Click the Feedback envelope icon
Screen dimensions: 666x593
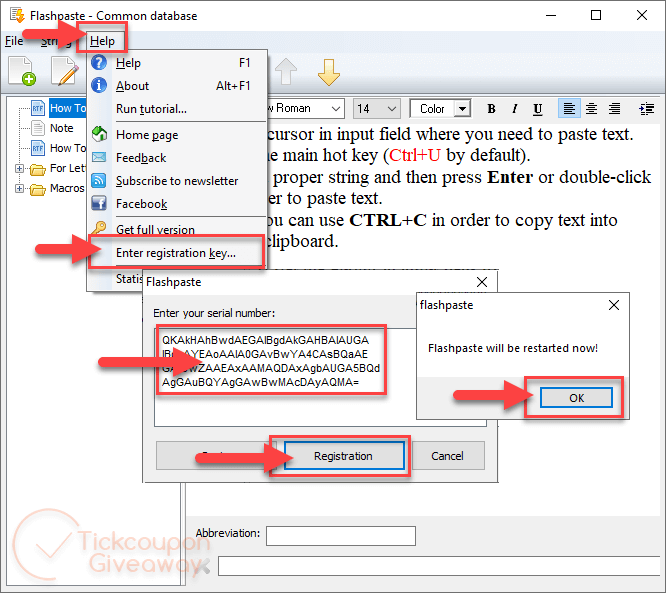click(x=99, y=158)
